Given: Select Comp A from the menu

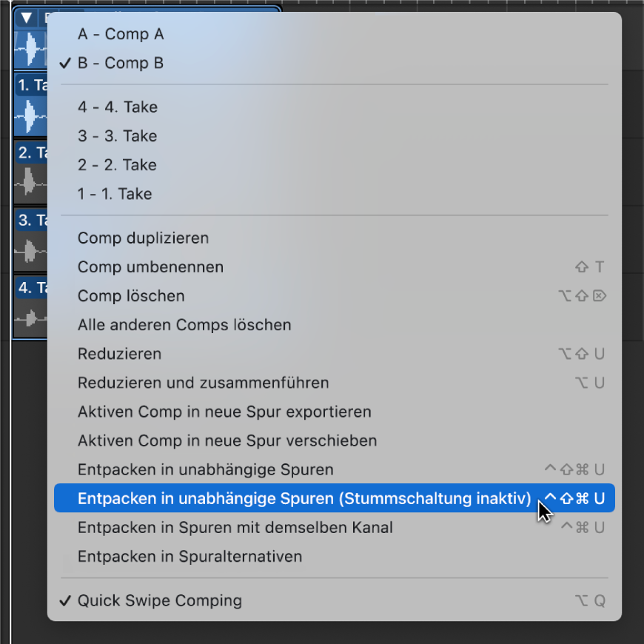Looking at the screenshot, I should [x=121, y=34].
